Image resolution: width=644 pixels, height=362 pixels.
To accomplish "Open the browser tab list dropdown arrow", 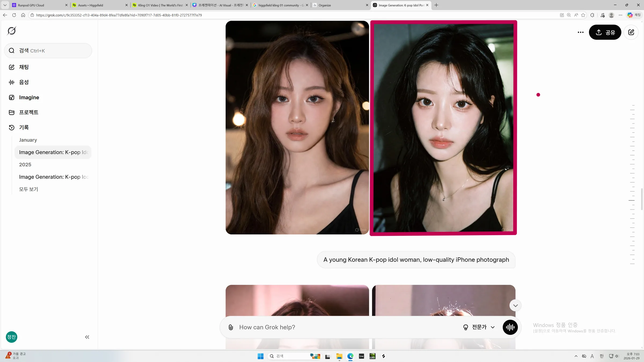I will coord(5,5).
